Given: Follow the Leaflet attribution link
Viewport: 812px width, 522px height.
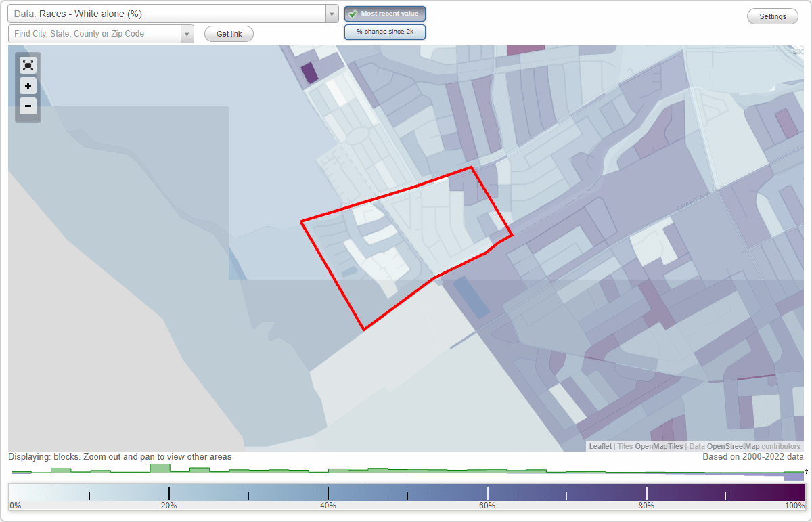Looking at the screenshot, I should 600,446.
